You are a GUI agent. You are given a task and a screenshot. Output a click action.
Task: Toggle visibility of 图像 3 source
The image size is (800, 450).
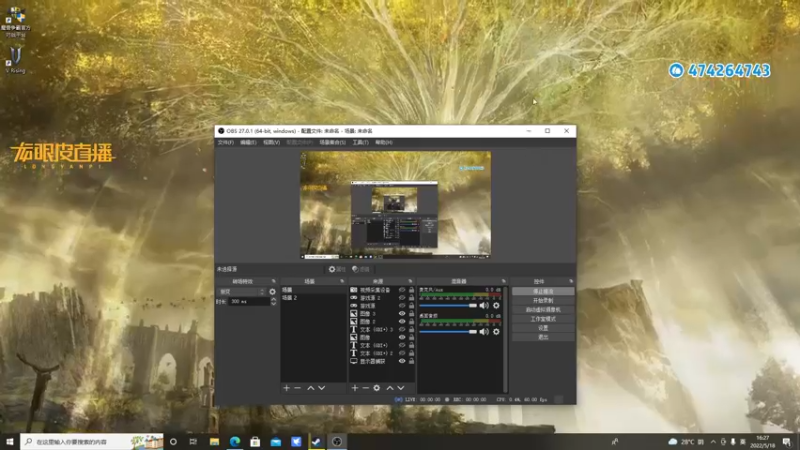402,313
